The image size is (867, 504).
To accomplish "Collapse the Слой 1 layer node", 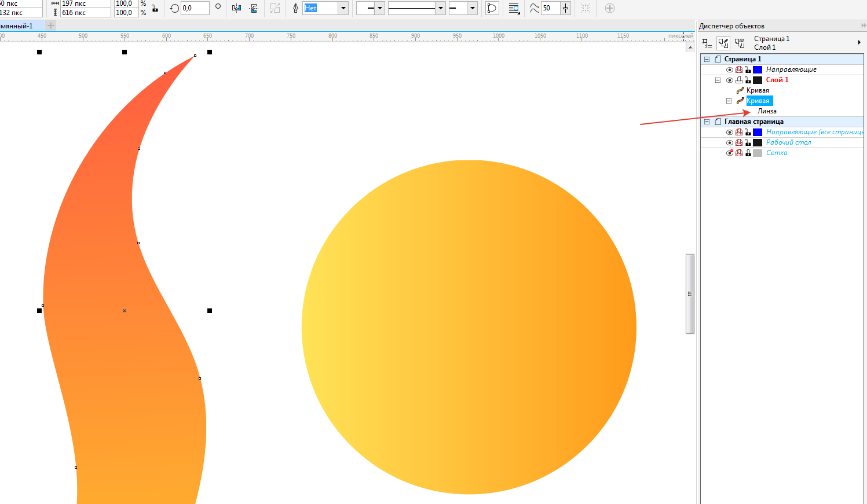I will coord(718,80).
